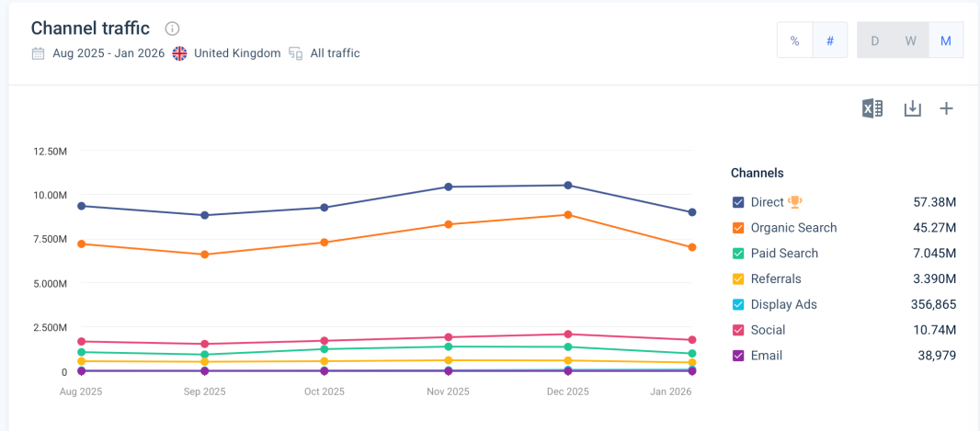Viewport: 980px width, 431px height.
Task: Click the Social channel label
Action: click(768, 330)
